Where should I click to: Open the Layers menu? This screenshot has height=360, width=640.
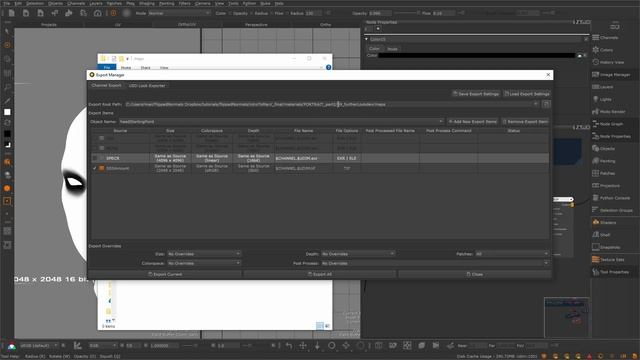96,3
